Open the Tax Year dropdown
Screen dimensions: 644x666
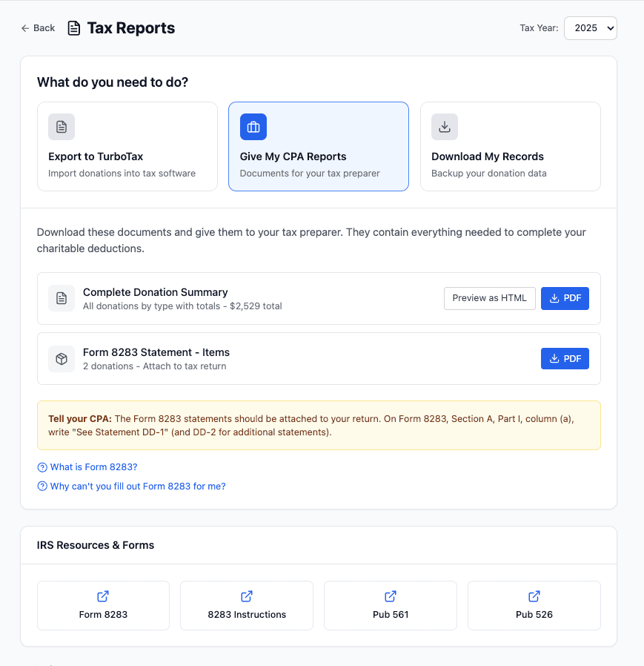point(590,28)
